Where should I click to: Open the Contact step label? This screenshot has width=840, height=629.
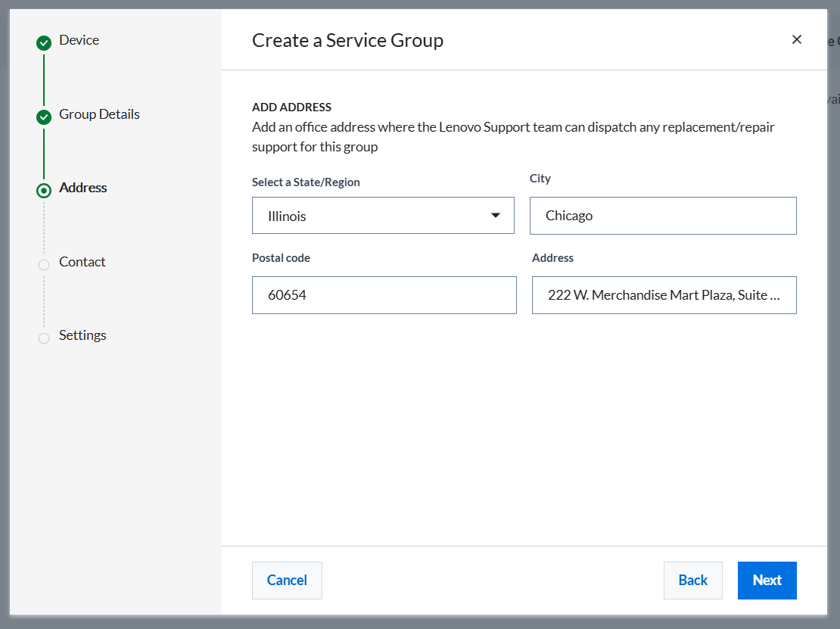tap(82, 261)
